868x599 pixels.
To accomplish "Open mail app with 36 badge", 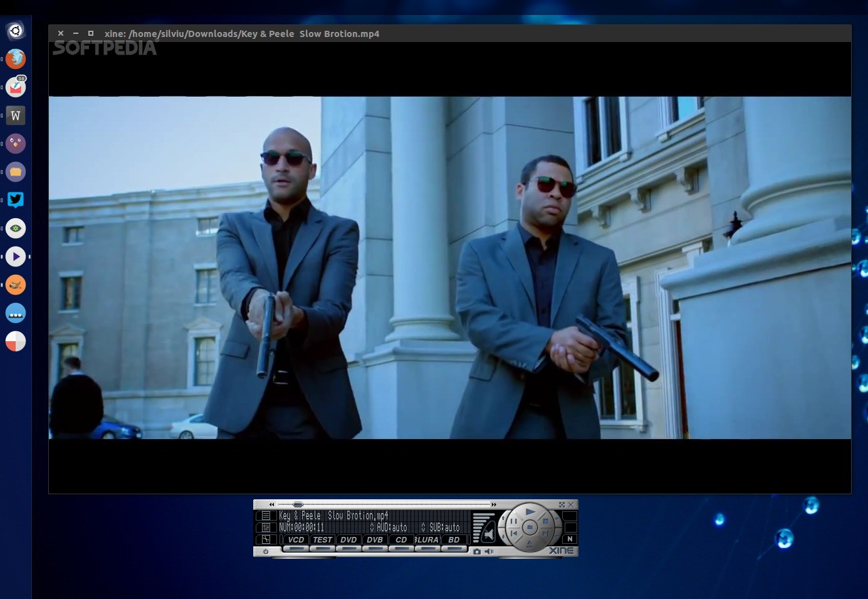I will click(16, 87).
